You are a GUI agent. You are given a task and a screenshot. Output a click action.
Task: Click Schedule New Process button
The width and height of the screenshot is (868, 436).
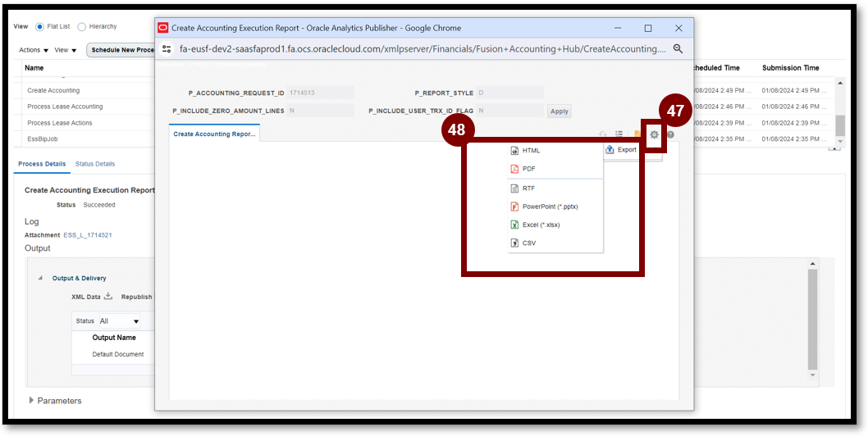click(121, 50)
